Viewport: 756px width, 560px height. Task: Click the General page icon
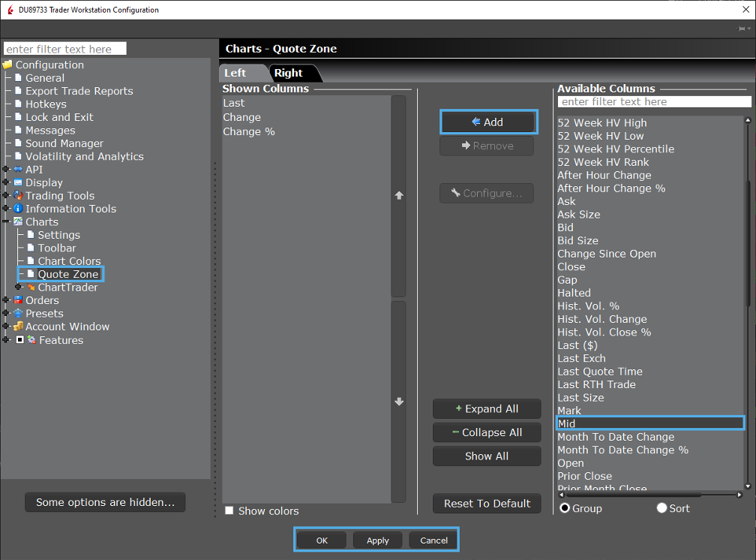click(18, 78)
